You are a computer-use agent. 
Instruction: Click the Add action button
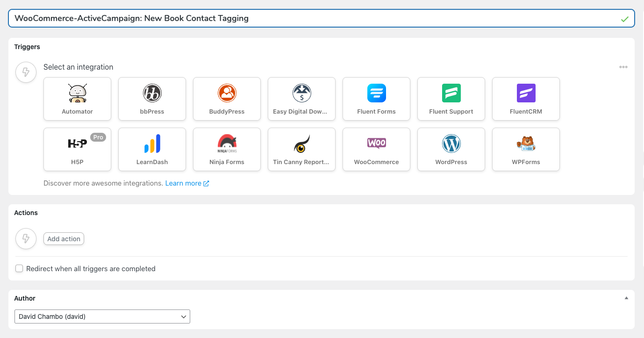[x=64, y=239]
